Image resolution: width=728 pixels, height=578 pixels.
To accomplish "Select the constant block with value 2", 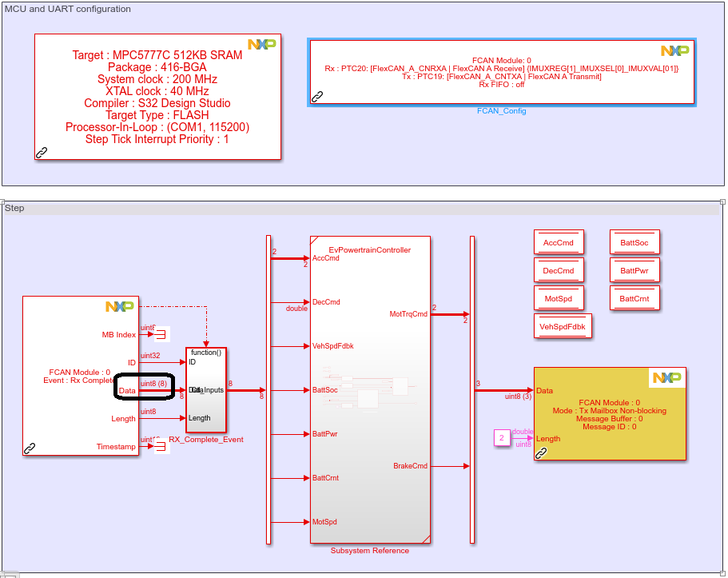I will point(500,437).
